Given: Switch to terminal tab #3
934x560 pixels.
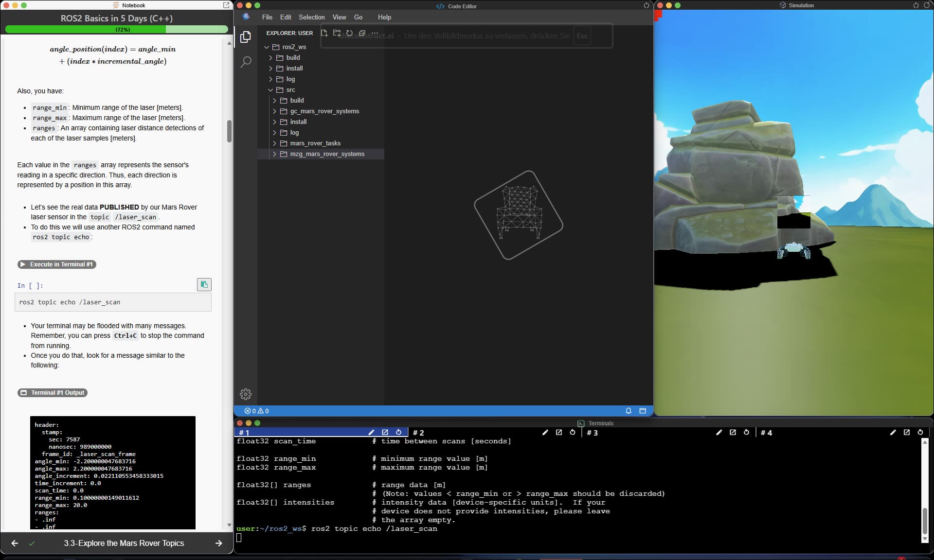Looking at the screenshot, I should point(592,433).
